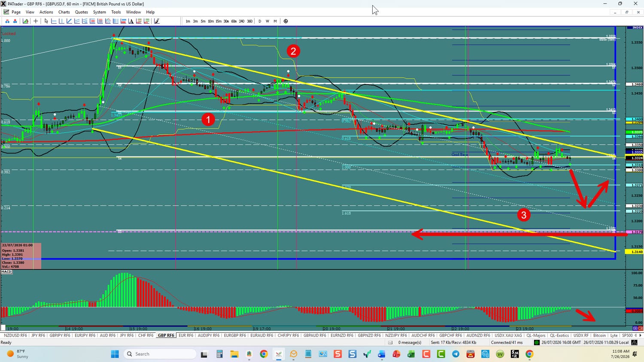Open the Window menu
This screenshot has width=644, height=362.
pyautogui.click(x=134, y=12)
